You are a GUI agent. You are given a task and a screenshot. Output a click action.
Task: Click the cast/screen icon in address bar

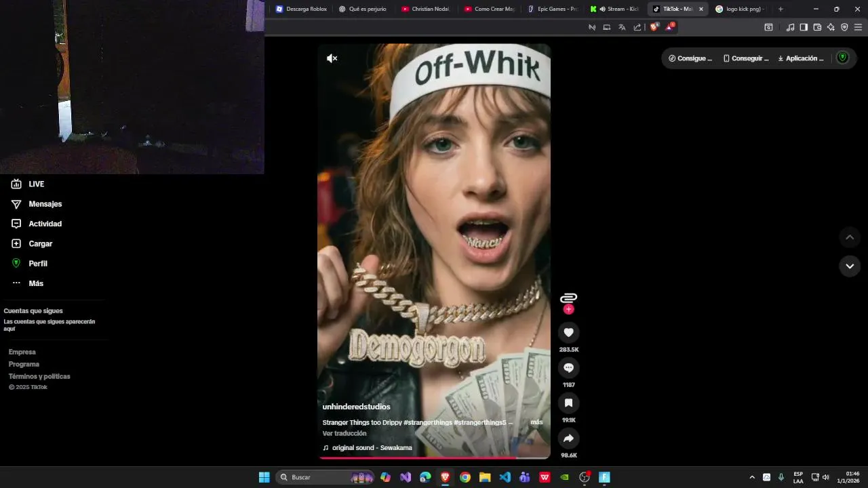point(607,27)
